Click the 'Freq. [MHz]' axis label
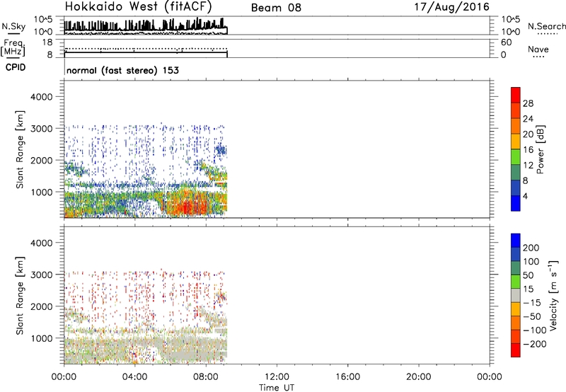This screenshot has height=392, width=566. pos(13,48)
